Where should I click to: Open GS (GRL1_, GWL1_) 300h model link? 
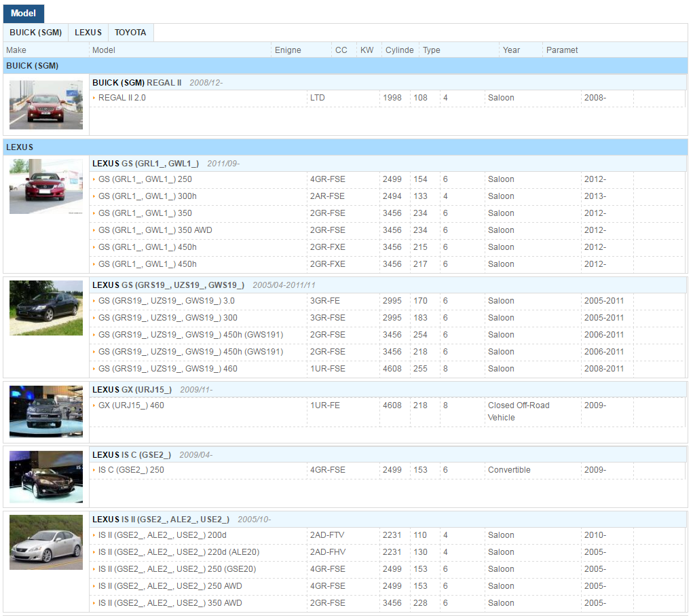coord(147,196)
